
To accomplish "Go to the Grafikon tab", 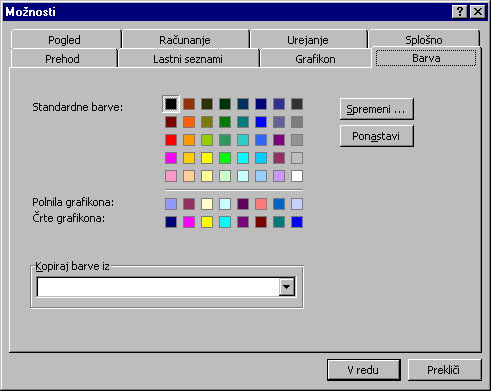I will click(315, 59).
